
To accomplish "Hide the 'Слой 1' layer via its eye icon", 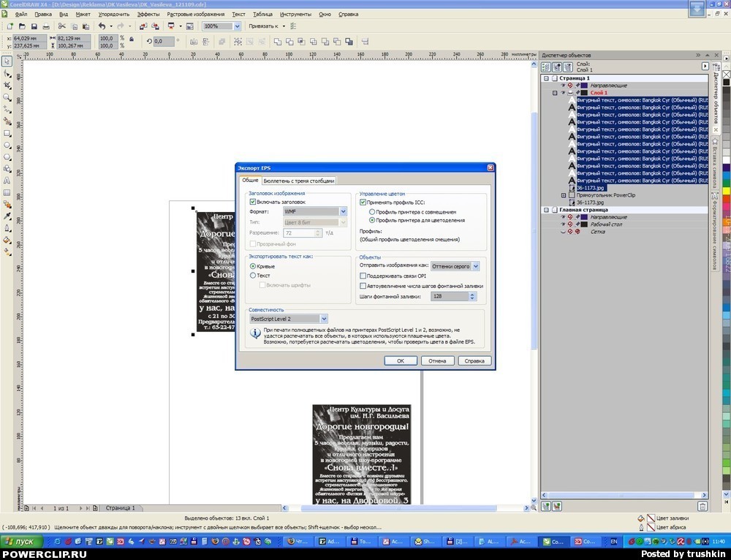I will click(563, 93).
